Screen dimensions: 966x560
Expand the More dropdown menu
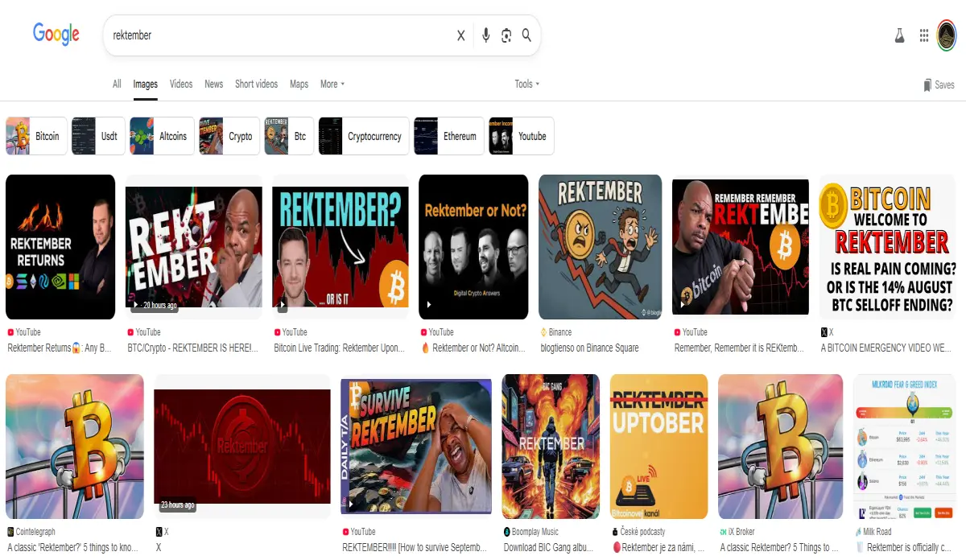[332, 84]
